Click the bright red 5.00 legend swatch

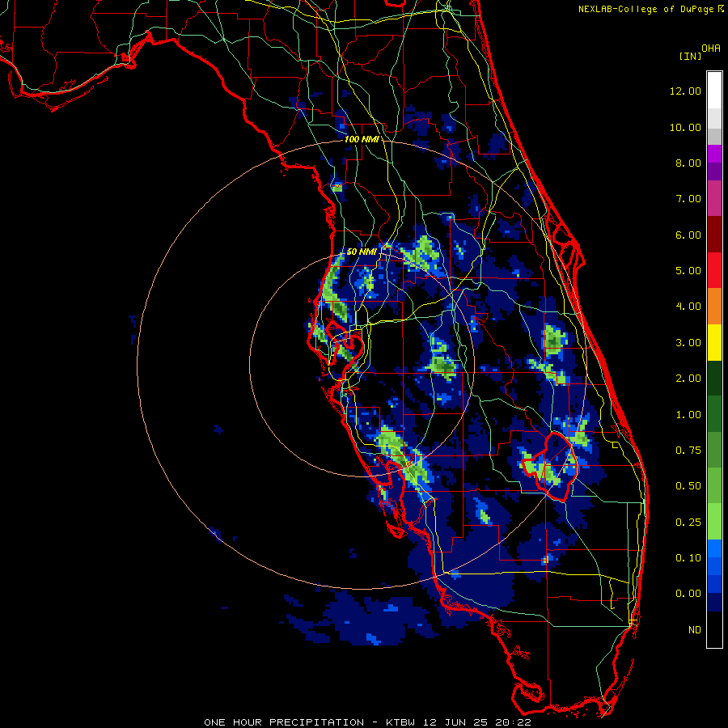(714, 270)
